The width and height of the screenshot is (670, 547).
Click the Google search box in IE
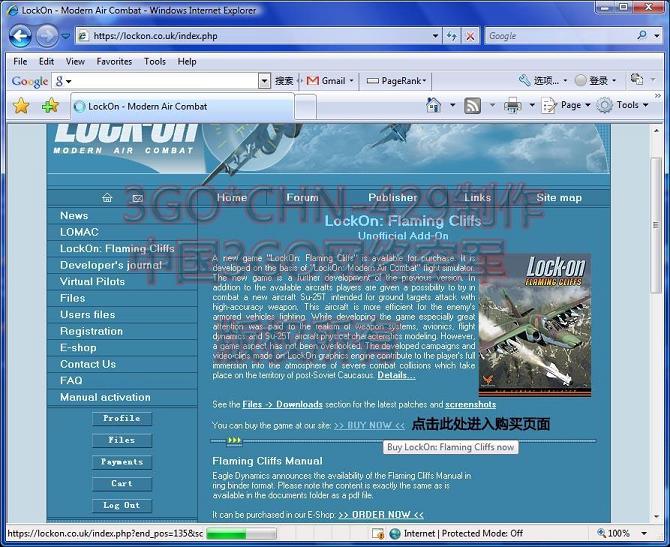(x=560, y=36)
